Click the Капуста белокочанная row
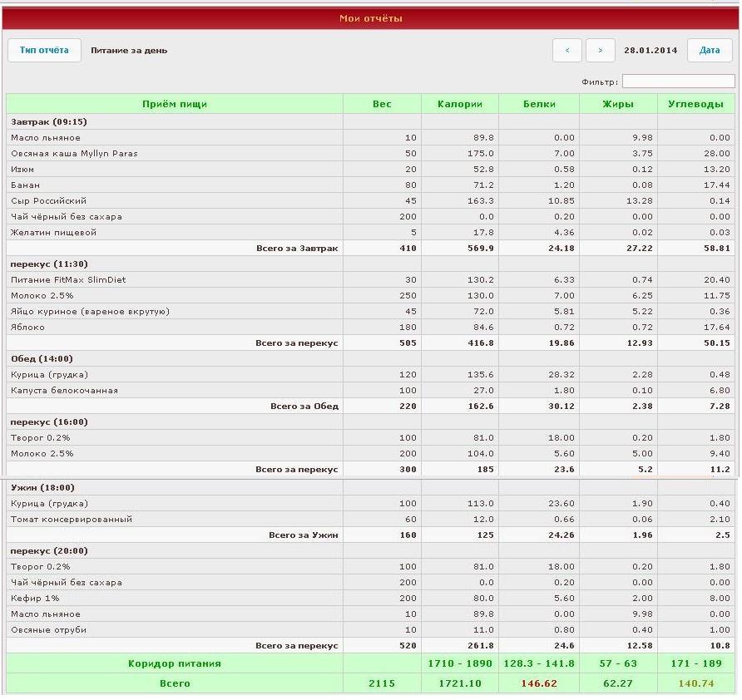 (x=370, y=391)
